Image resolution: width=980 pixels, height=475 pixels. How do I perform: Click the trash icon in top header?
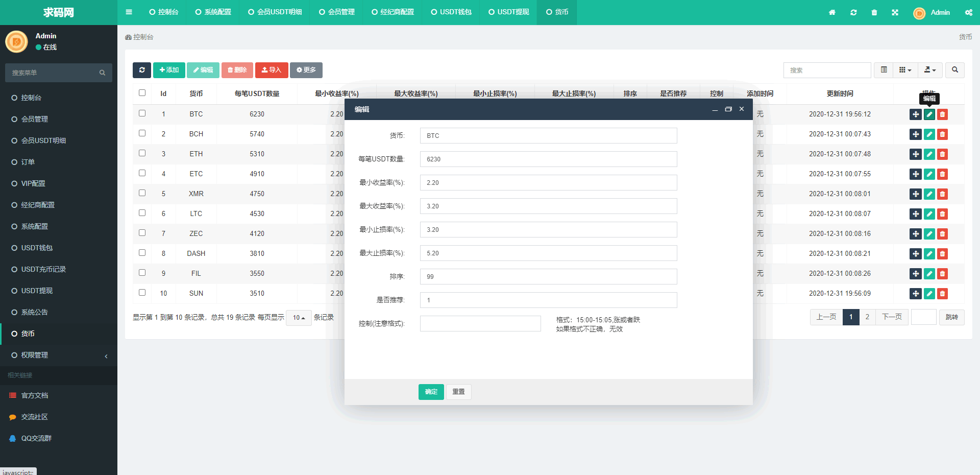(x=874, y=12)
